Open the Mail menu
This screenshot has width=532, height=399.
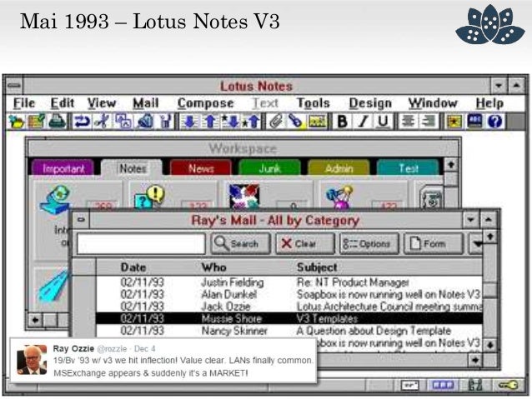(x=146, y=103)
